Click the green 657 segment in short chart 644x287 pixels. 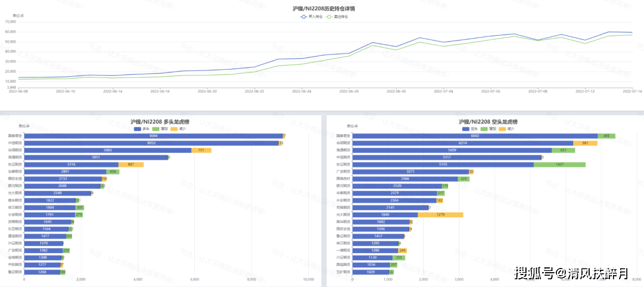563,150
